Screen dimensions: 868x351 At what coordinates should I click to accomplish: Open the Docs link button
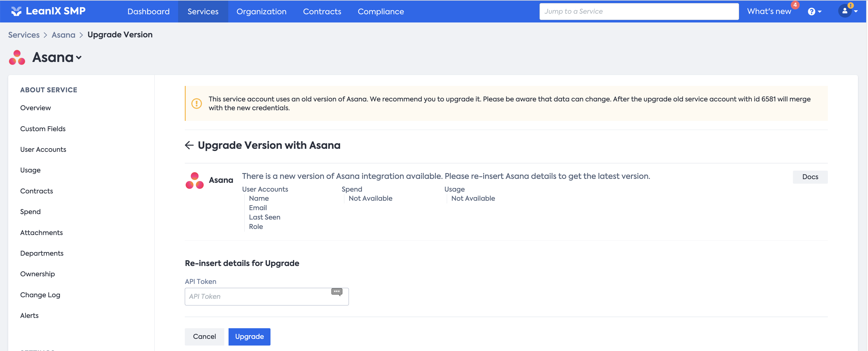pyautogui.click(x=810, y=177)
